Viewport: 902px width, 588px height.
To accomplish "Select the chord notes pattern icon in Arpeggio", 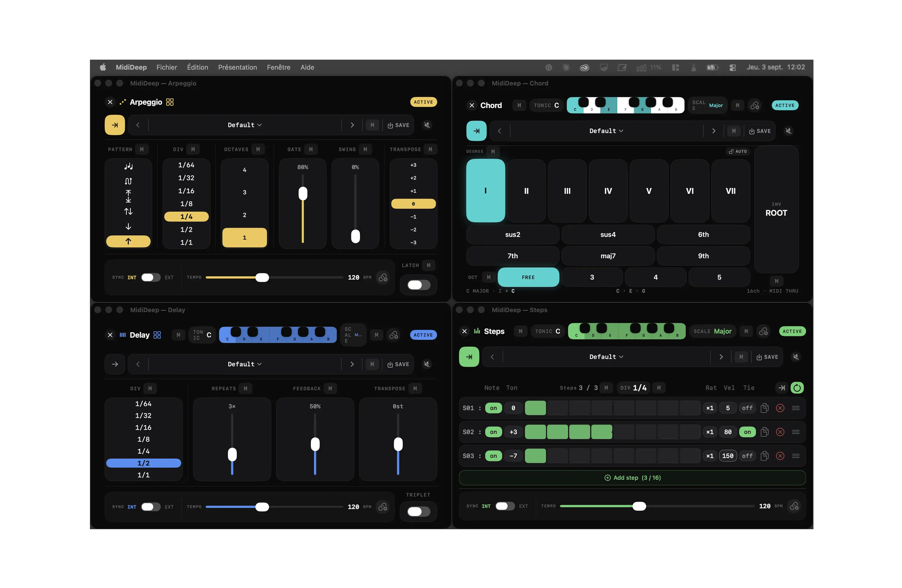I will [128, 166].
